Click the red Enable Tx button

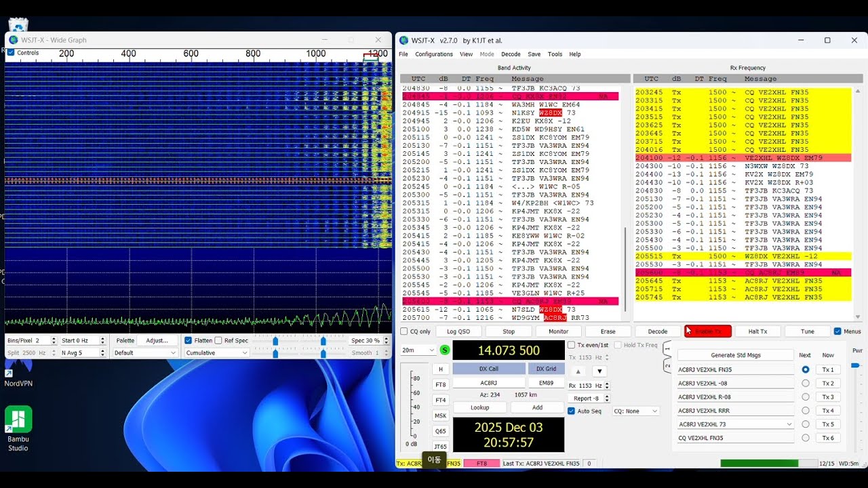point(708,331)
